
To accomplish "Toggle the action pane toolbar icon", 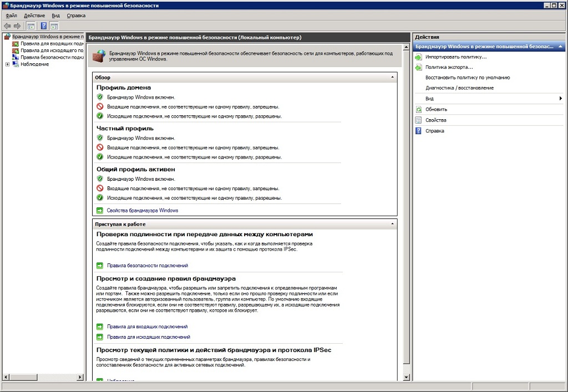I will tap(54, 26).
